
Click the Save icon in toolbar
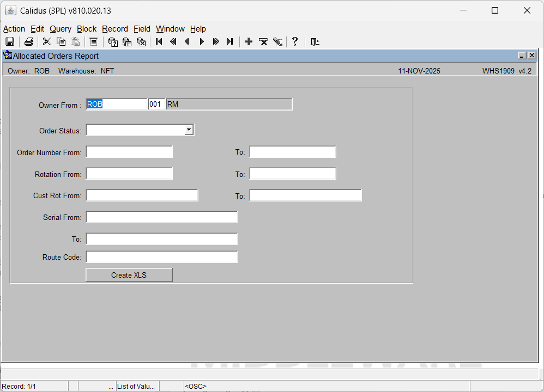[10, 42]
